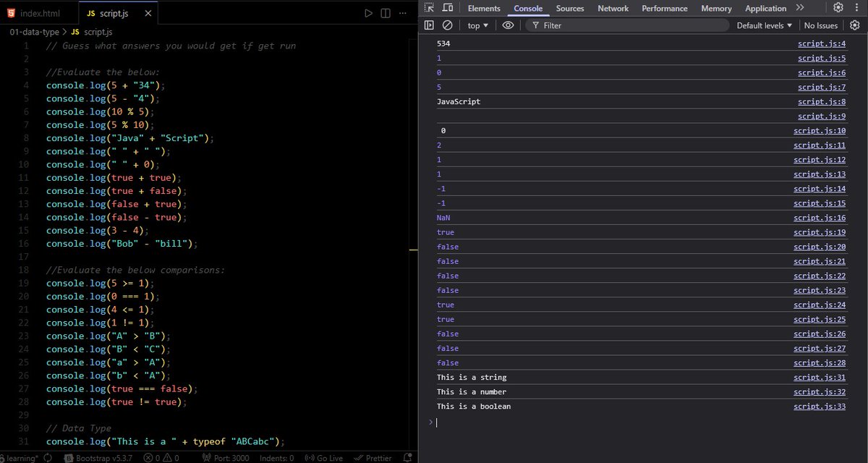
Task: Click Port: 3000 broadcast status item
Action: click(224, 458)
